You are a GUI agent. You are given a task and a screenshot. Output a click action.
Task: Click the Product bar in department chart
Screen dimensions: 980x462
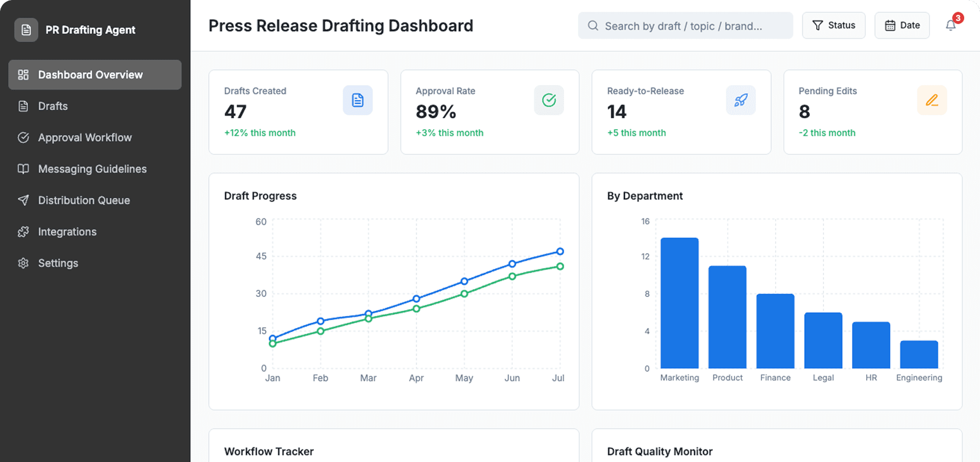pos(728,317)
